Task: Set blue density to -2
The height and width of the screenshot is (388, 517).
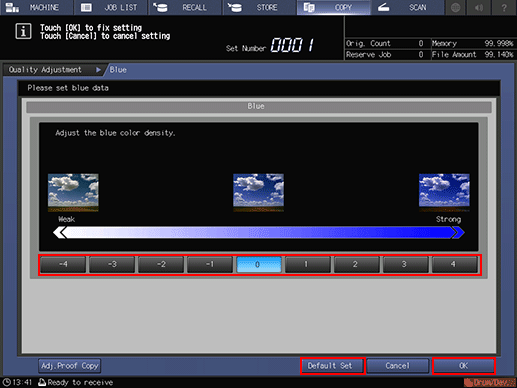Action: (x=161, y=264)
